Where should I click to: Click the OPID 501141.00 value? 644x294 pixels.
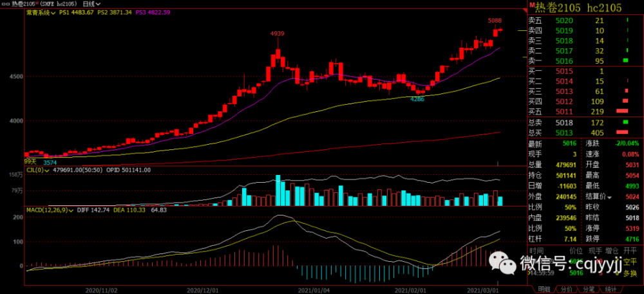129,170
